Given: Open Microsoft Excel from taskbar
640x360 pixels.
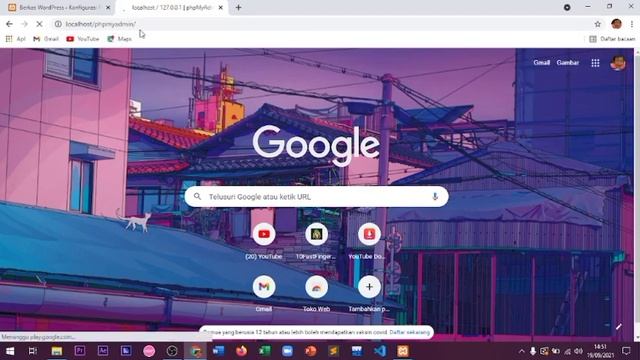Looking at the screenshot, I should pos(264,351).
